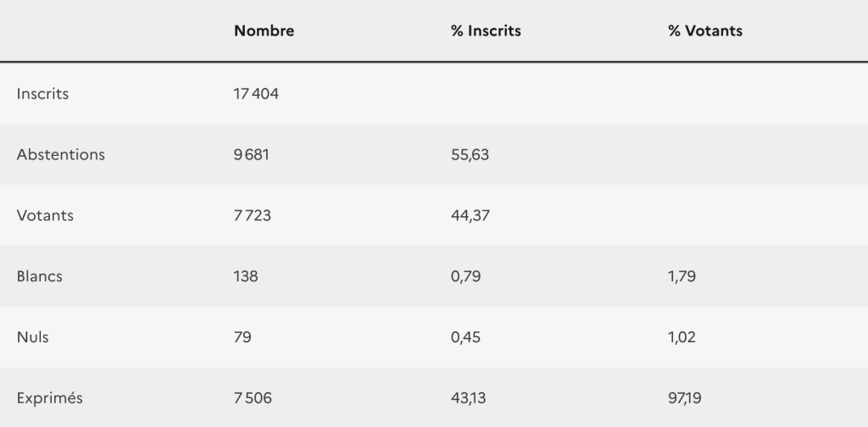The height and width of the screenshot is (427, 868).
Task: Click the % Votants column header
Action: coord(705,31)
